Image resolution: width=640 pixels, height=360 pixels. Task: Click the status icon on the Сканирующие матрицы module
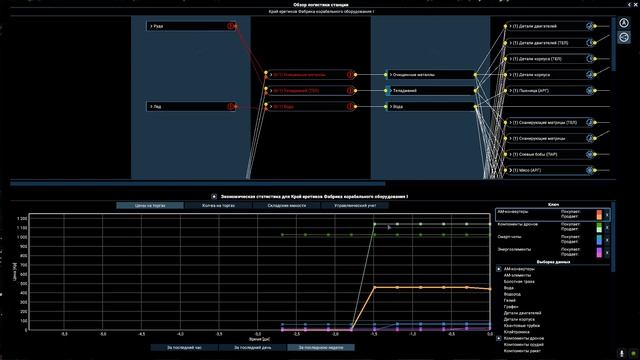click(589, 138)
